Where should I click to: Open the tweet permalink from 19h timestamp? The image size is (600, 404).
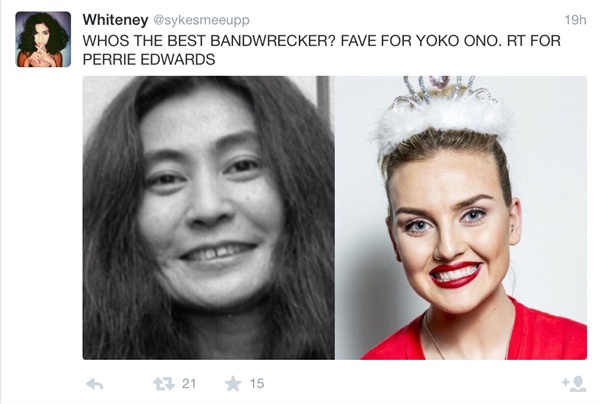575,20
